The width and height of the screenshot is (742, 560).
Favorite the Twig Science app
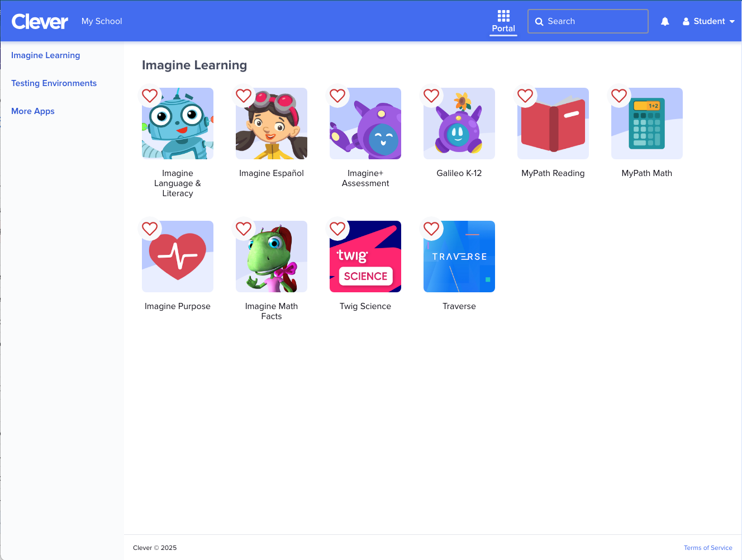[x=337, y=229]
